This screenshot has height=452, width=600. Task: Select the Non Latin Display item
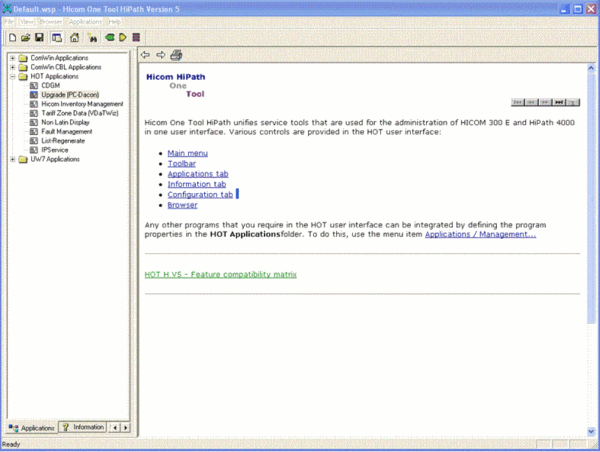pyautogui.click(x=65, y=122)
